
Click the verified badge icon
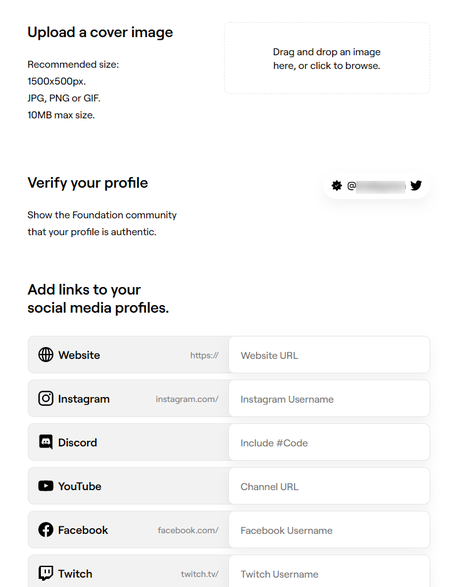(336, 185)
